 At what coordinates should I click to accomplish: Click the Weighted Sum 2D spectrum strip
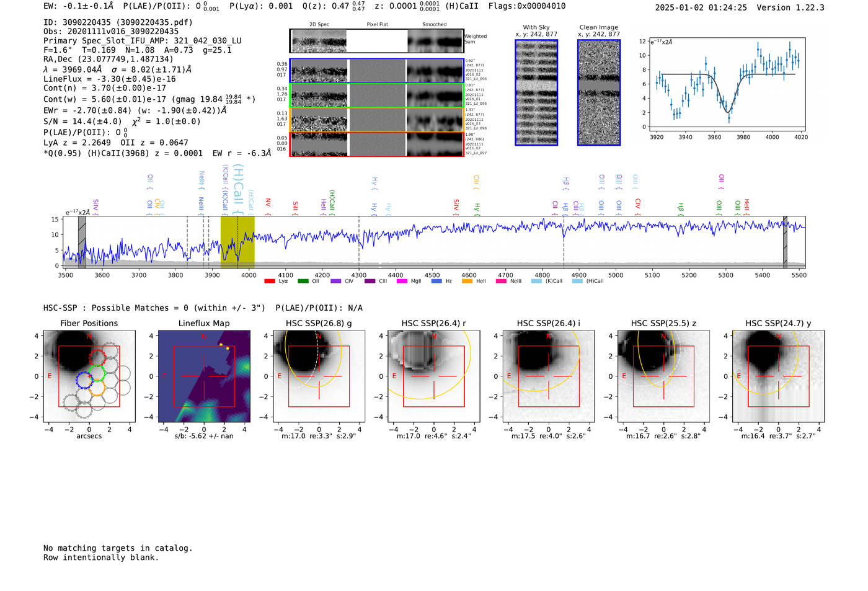pyautogui.click(x=377, y=41)
